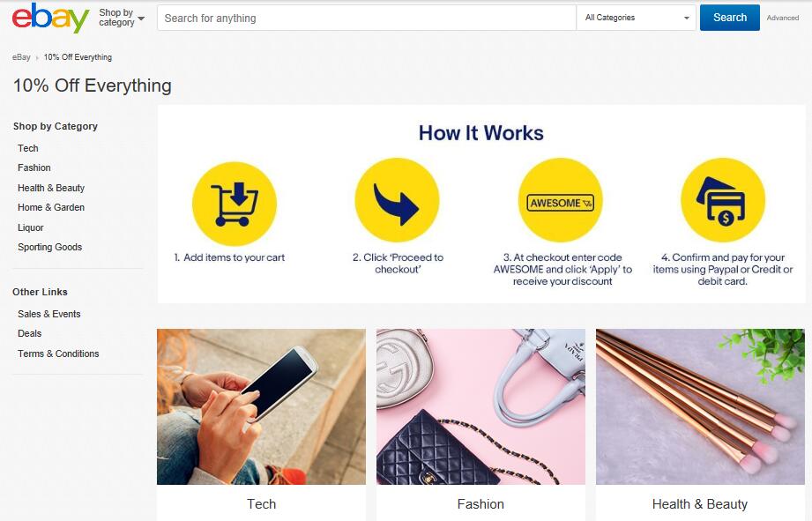Open the Liquor category link
This screenshot has height=521, width=812.
[x=31, y=227]
